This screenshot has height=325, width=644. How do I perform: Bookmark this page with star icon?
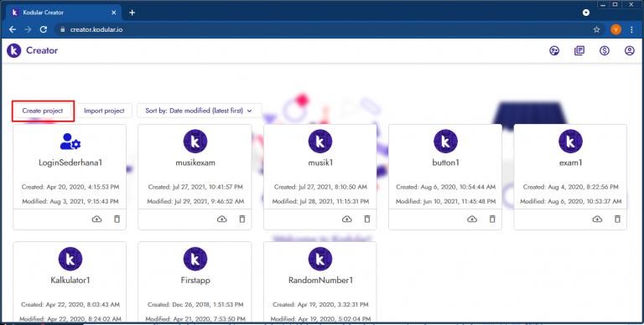pos(597,29)
